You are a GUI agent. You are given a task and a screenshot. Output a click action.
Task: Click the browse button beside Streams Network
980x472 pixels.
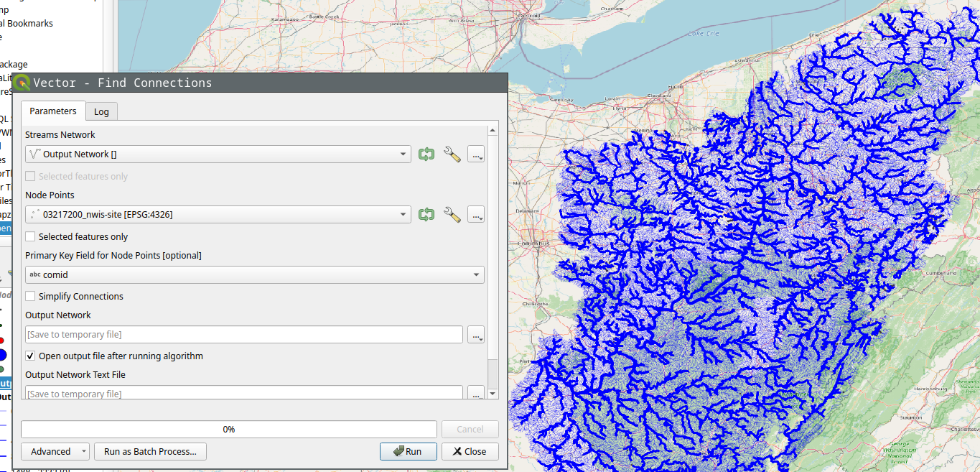point(476,154)
